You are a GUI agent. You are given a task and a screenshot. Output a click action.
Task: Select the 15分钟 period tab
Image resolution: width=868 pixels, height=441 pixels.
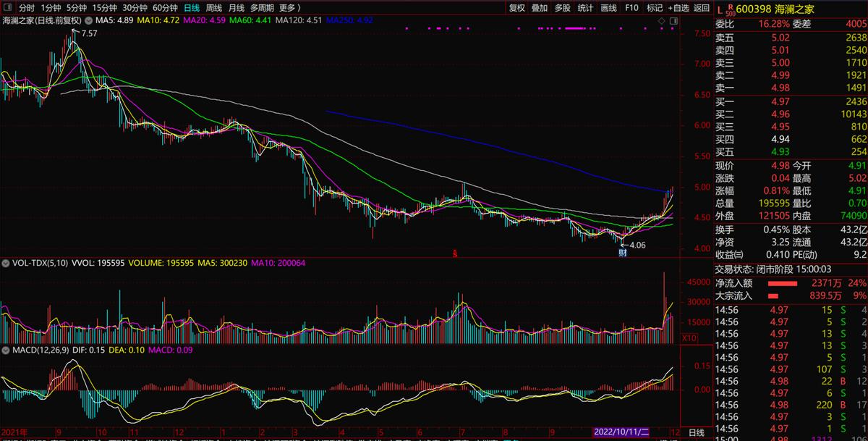pos(105,8)
